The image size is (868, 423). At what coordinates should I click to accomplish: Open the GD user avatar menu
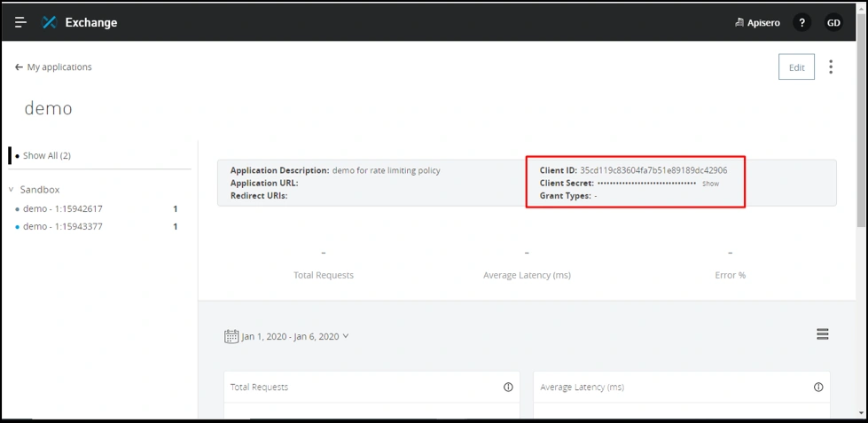(x=833, y=23)
